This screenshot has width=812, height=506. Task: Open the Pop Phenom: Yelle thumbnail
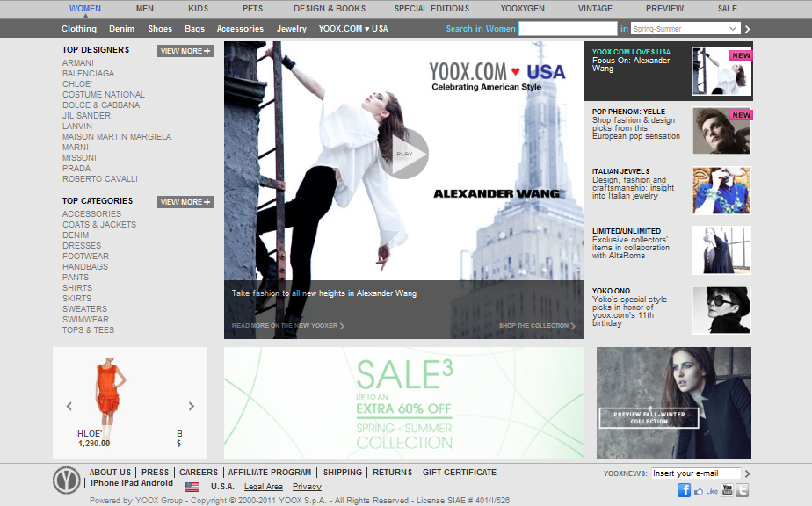click(721, 130)
